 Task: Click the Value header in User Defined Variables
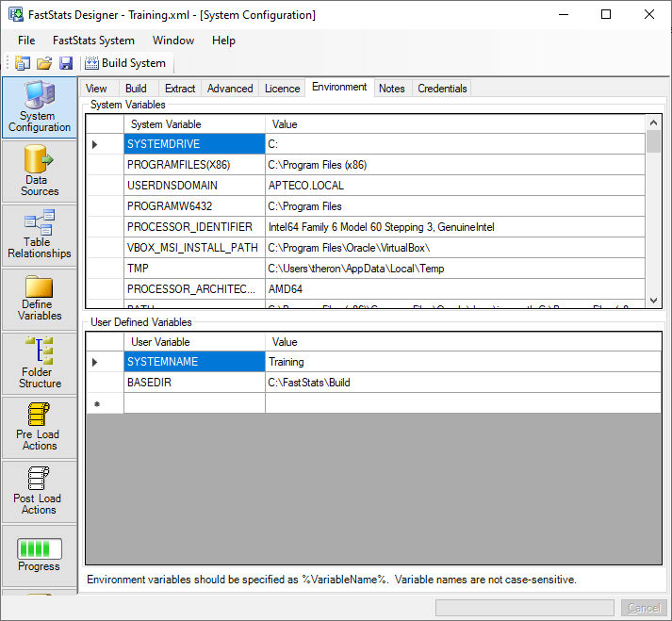[463, 342]
